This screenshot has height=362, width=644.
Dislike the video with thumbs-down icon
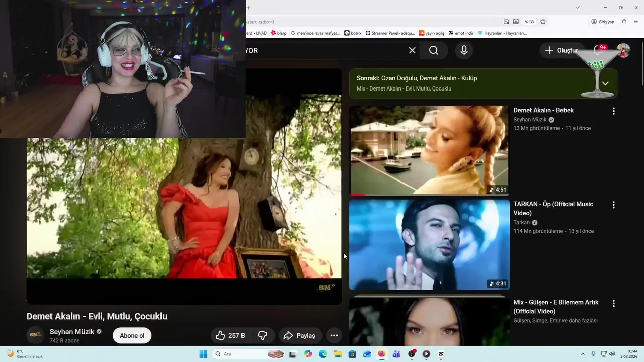tap(262, 335)
